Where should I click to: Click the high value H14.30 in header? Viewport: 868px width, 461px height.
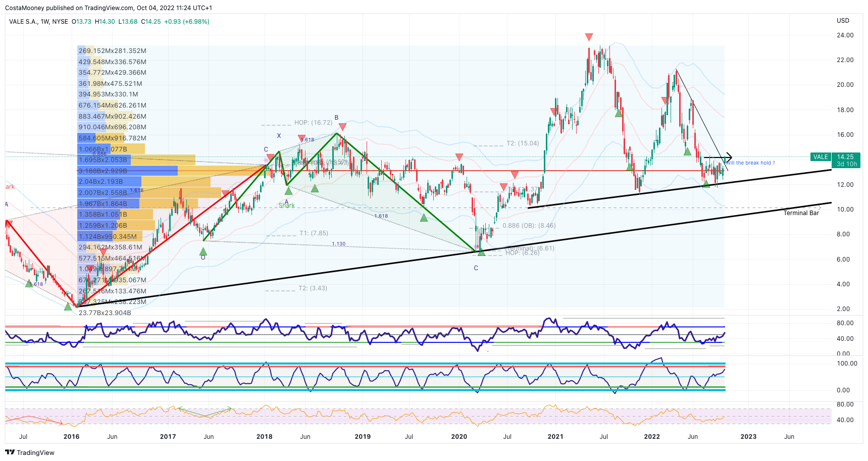tap(105, 22)
